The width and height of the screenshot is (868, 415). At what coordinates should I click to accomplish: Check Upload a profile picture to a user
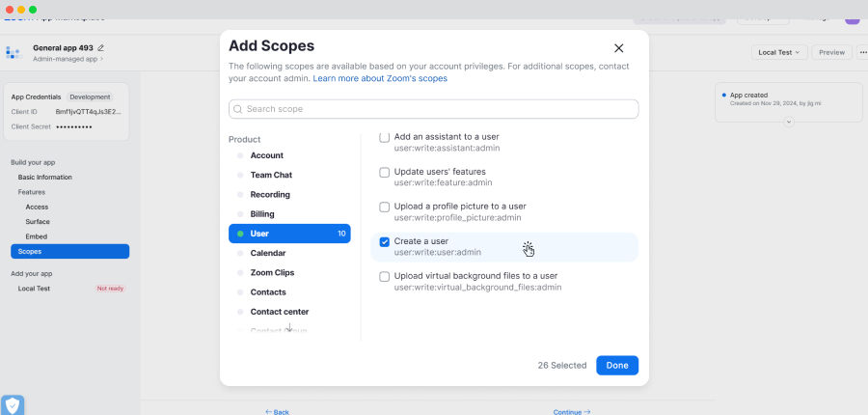coord(384,207)
